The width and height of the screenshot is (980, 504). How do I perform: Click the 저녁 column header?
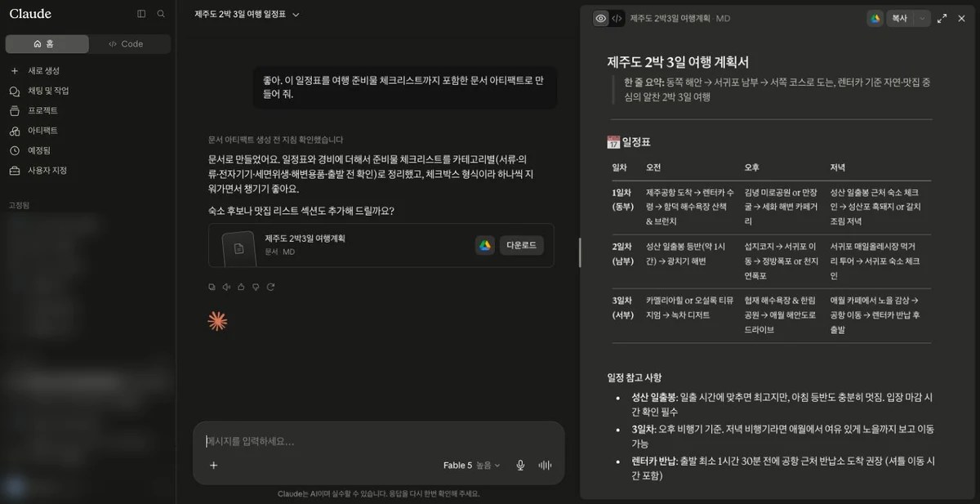(x=837, y=167)
